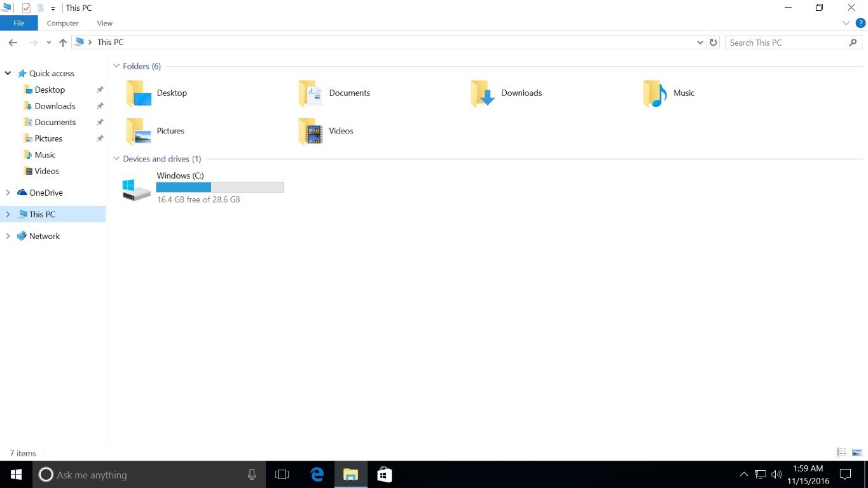
Task: Open the Desktop folder in the Folders section
Action: coord(156,93)
